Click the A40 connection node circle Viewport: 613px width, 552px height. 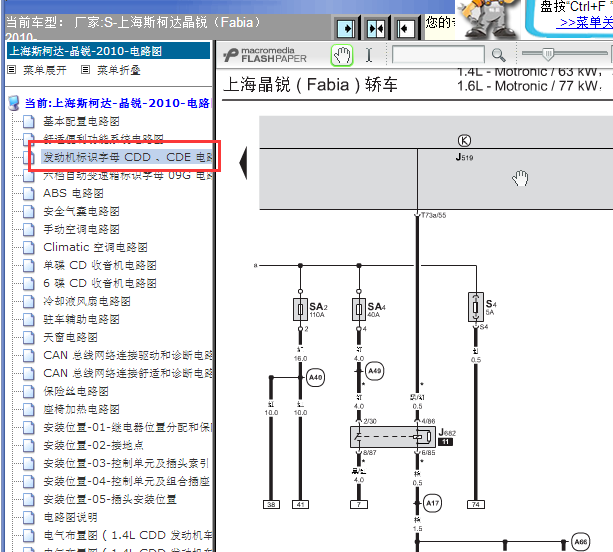point(315,378)
